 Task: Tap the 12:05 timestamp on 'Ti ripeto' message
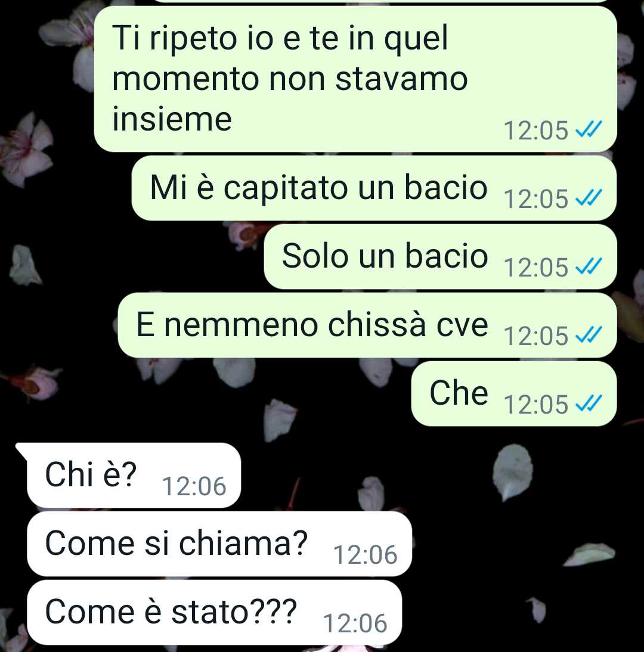click(x=536, y=130)
